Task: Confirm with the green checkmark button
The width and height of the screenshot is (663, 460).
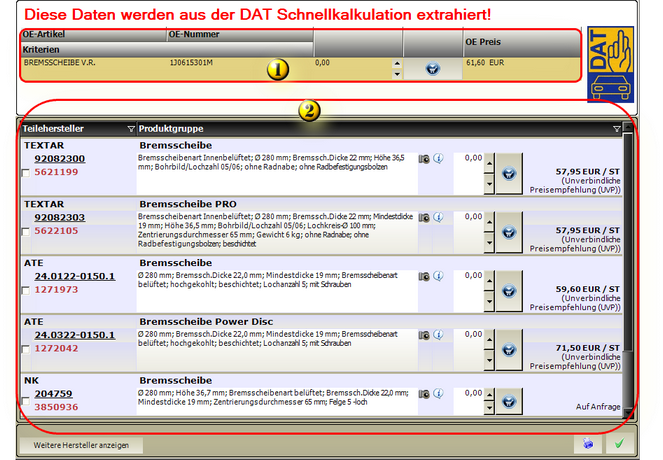Action: pyautogui.click(x=619, y=444)
